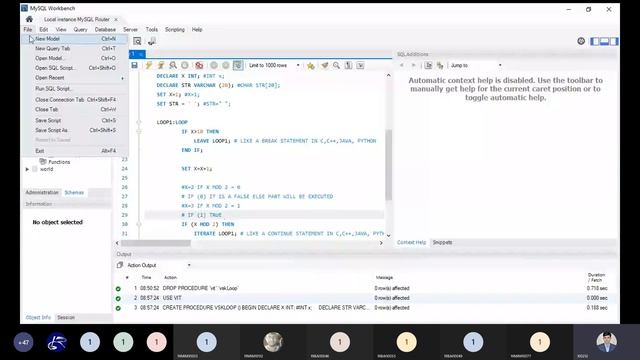Image resolution: width=640 pixels, height=360 pixels.
Task: Click the rollback transaction icon
Action: pos(226,65)
